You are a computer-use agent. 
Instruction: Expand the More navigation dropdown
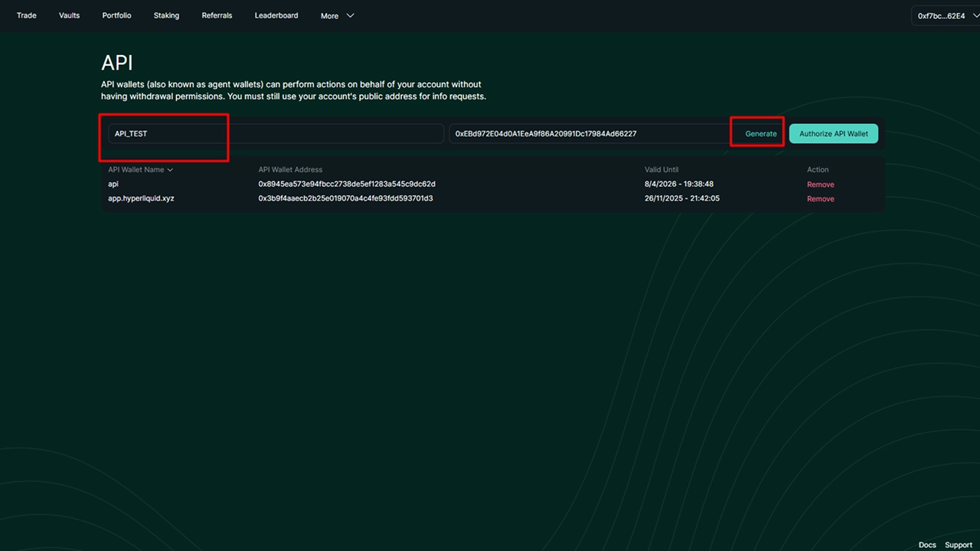tap(337, 15)
